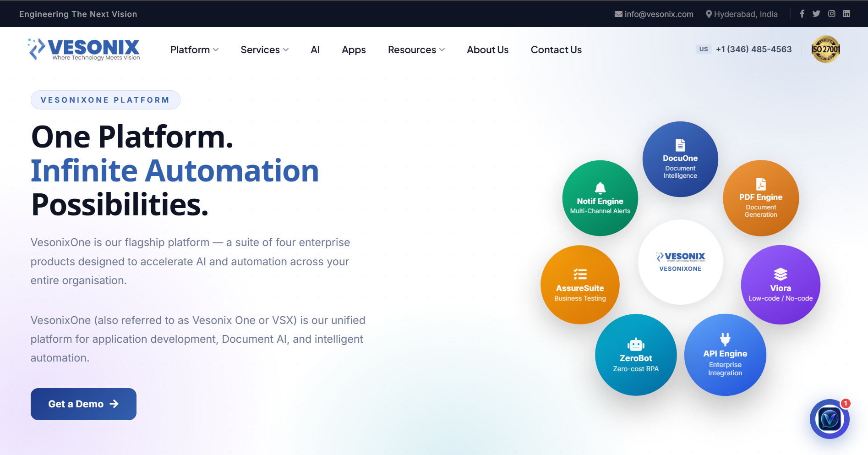The height and width of the screenshot is (455, 868).
Task: Go to the About Us page
Action: [x=487, y=49]
